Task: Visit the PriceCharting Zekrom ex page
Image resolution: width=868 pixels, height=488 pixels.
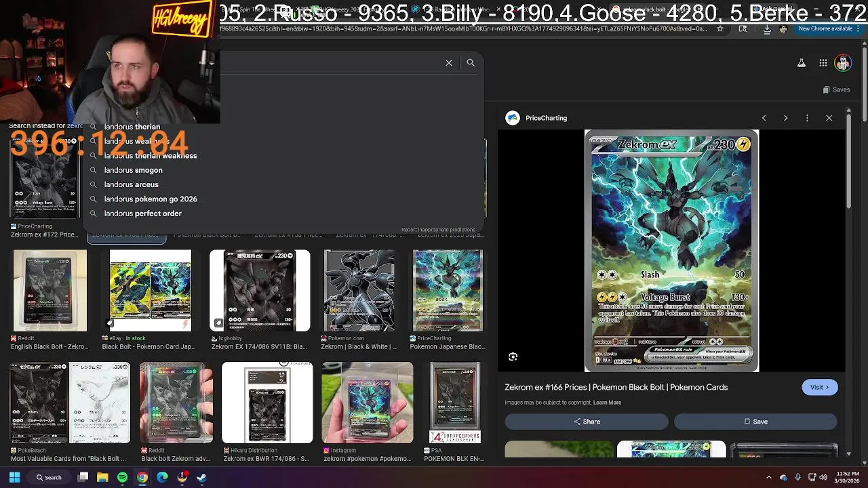Action: click(x=819, y=387)
